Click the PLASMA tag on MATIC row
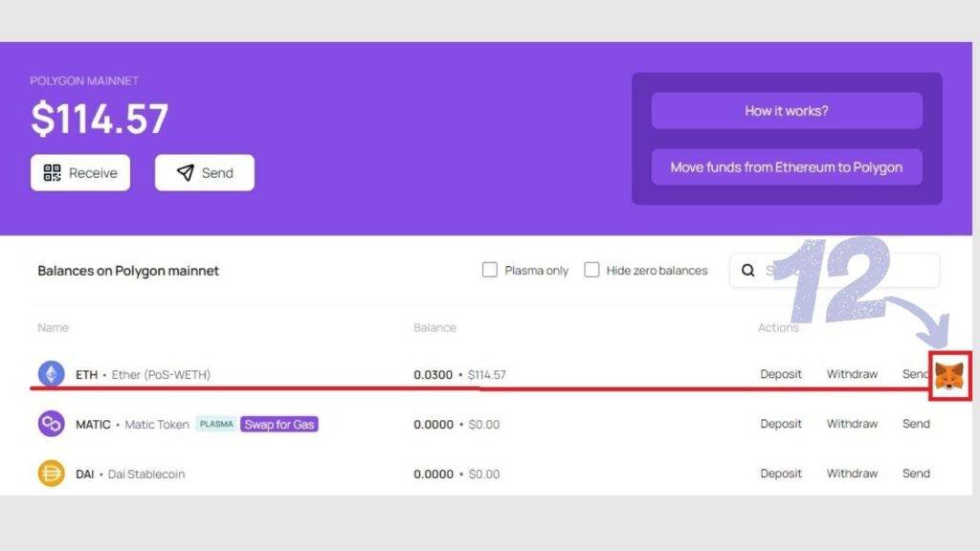The height and width of the screenshot is (551, 980). (x=216, y=424)
